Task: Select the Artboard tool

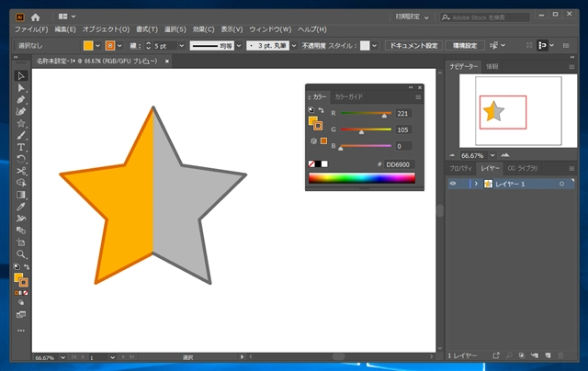Action: (21, 242)
